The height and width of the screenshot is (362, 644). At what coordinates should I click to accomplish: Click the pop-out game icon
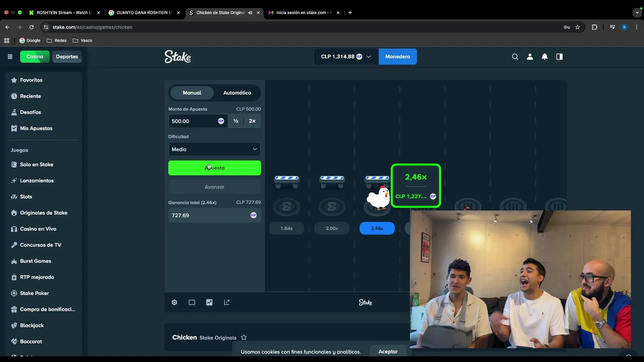227,302
